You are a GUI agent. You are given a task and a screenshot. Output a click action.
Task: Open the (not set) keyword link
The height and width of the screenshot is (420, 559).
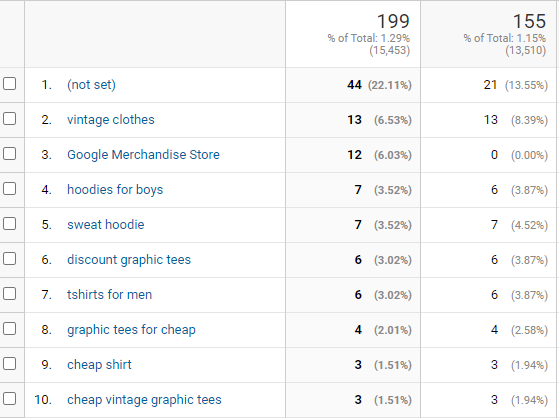tap(91, 85)
